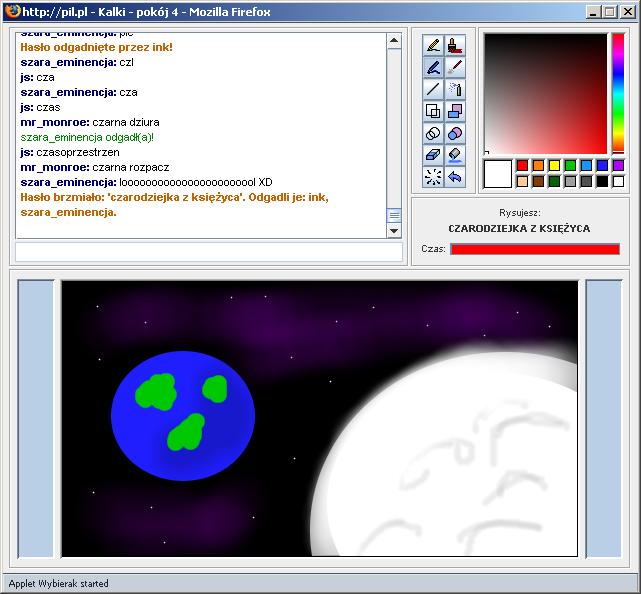Pick the dark blue color swatch
641x594 pixels.
602,165
